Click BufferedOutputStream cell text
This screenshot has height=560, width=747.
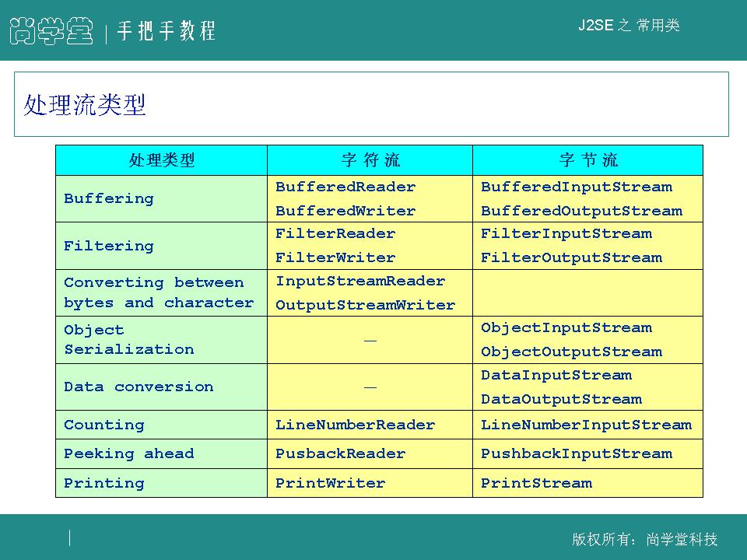(581, 211)
